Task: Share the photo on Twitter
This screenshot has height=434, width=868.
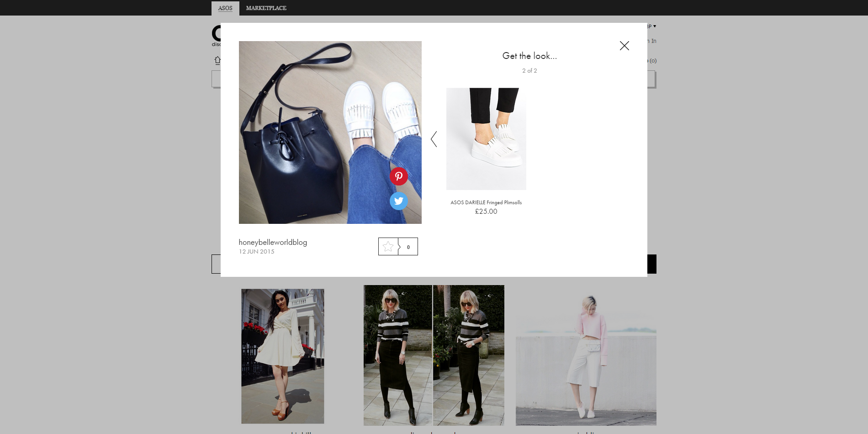Action: coord(398,201)
